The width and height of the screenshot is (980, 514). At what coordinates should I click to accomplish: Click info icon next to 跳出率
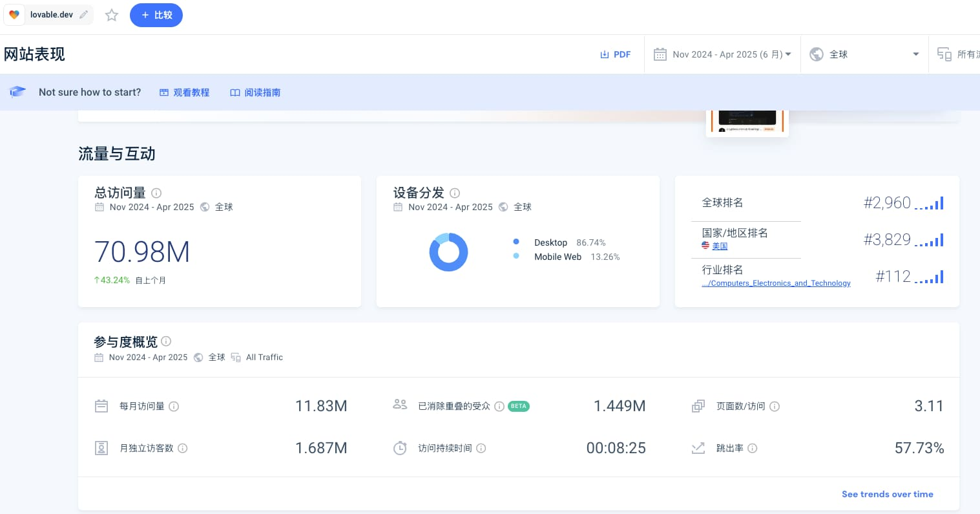click(x=753, y=448)
